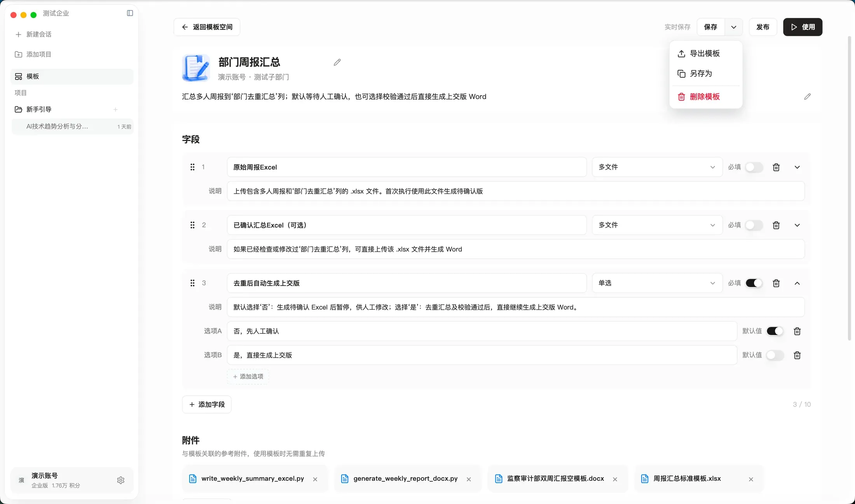The width and height of the screenshot is (855, 504).
Task: Click the vertical page scrollbar
Action: (x=849, y=188)
